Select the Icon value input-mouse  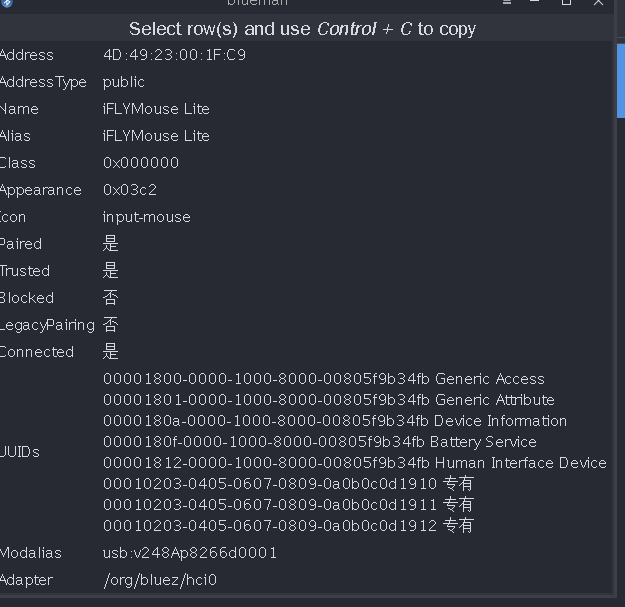[x=146, y=217]
